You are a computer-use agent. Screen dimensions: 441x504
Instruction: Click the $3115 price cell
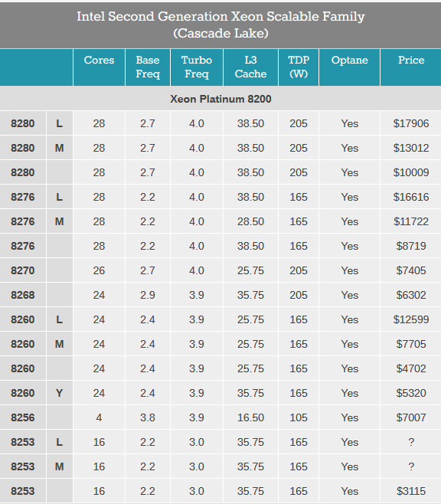coord(411,491)
